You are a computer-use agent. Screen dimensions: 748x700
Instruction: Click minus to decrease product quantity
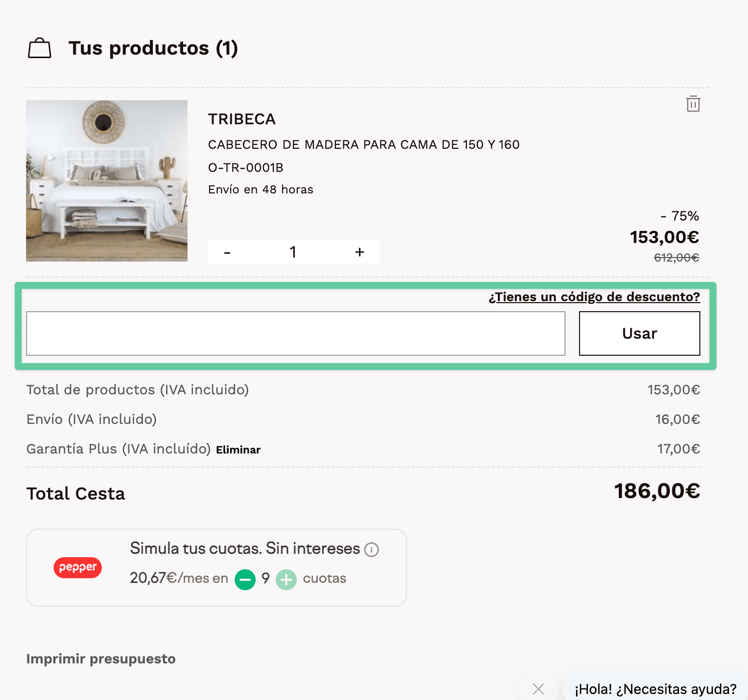click(x=227, y=252)
